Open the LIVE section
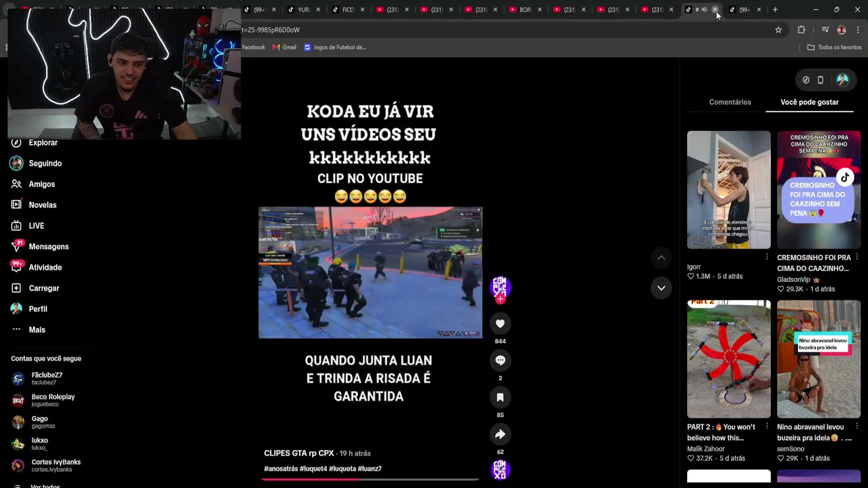This screenshot has height=488, width=868. click(x=28, y=226)
